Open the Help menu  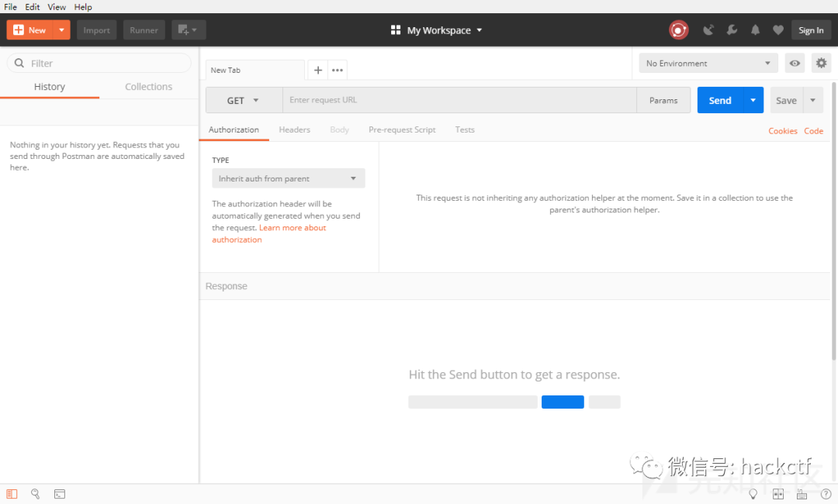(x=83, y=7)
